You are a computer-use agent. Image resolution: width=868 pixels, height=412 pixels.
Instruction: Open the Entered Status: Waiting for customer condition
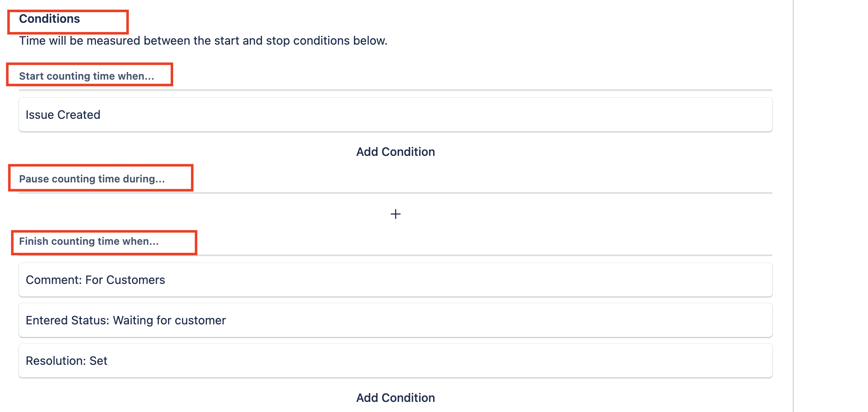tap(395, 320)
